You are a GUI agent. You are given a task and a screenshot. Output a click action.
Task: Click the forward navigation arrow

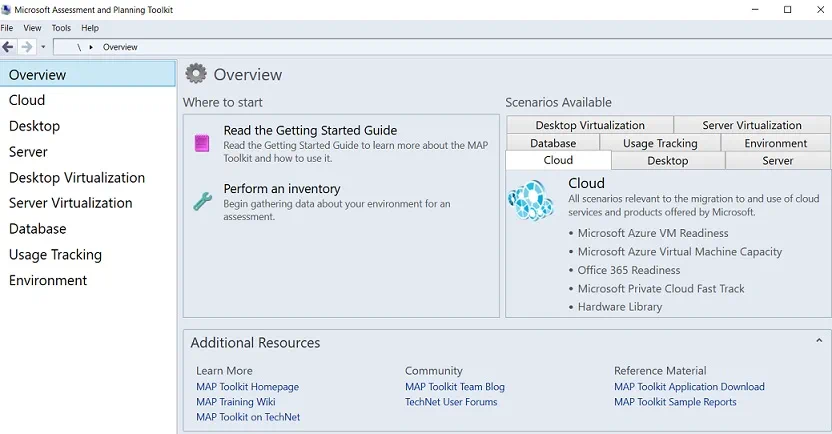(x=27, y=47)
